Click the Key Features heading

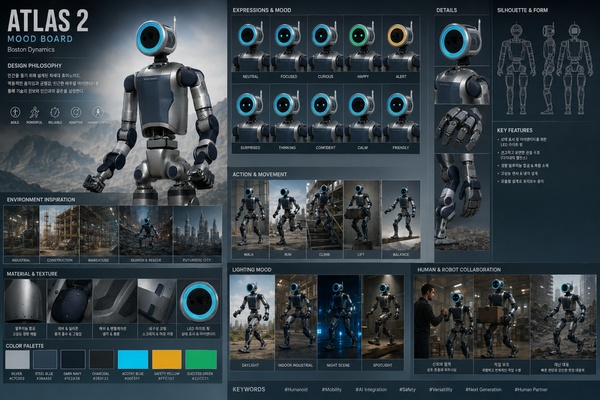point(514,130)
